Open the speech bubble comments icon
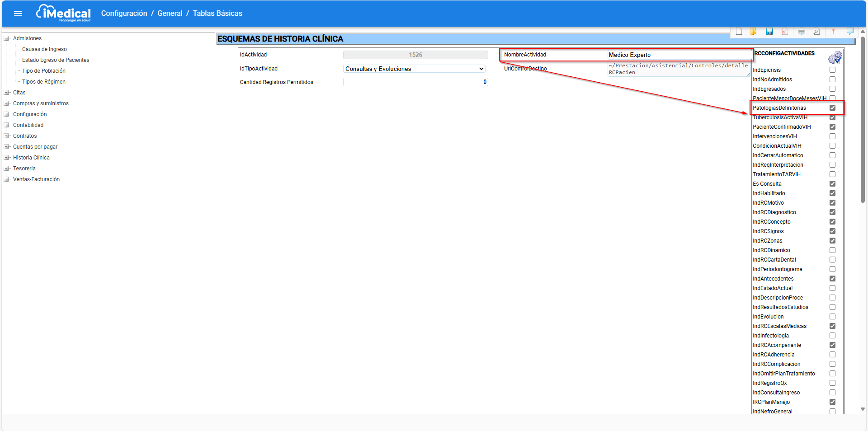 [x=850, y=31]
